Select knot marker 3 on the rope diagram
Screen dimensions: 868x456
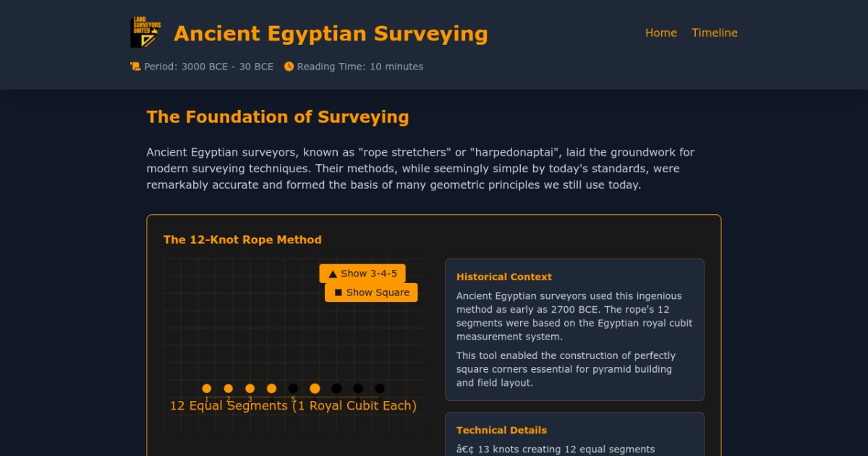coord(250,389)
